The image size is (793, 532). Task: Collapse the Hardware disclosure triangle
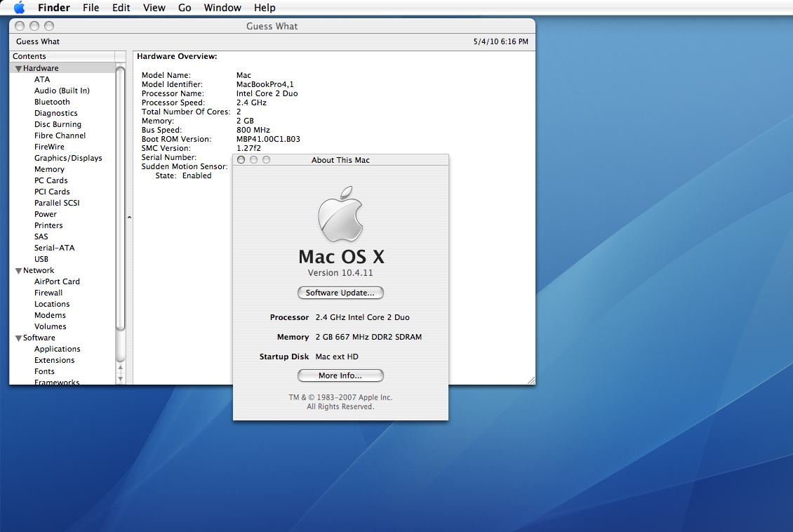pos(18,69)
